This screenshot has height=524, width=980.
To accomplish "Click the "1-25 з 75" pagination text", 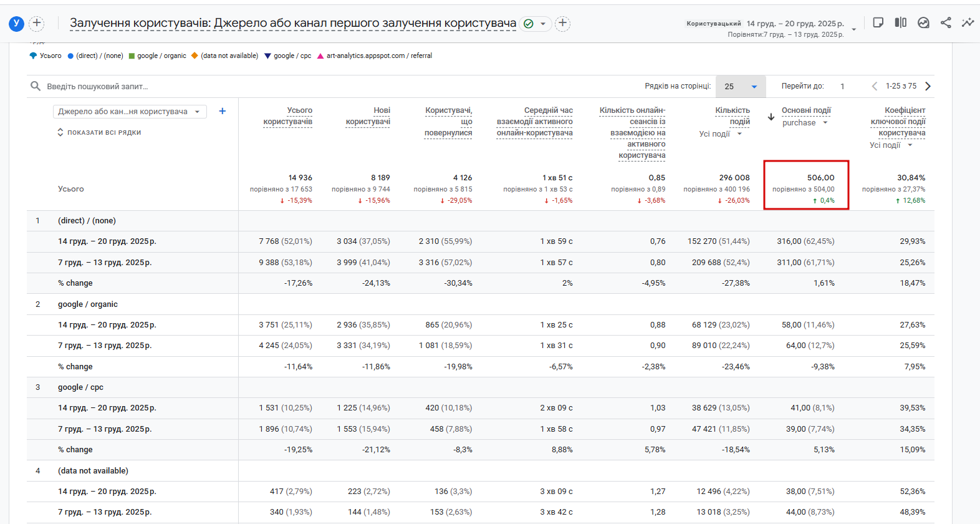I will [901, 86].
